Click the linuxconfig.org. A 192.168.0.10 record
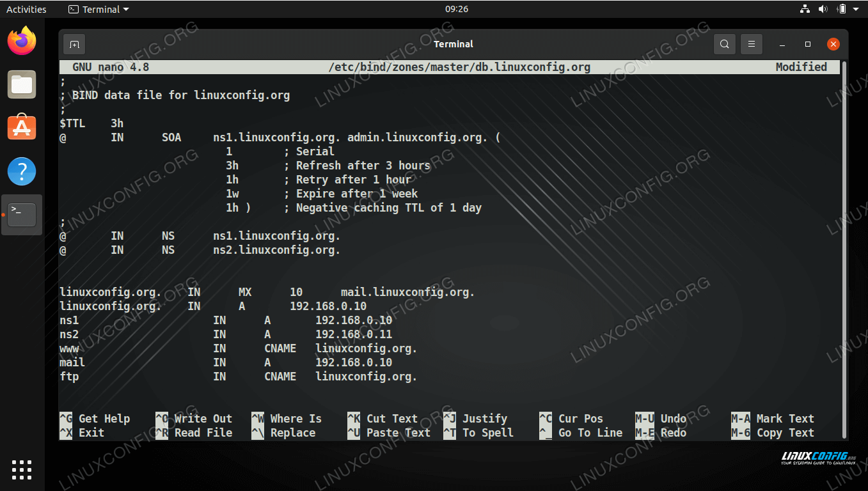868x491 pixels. coord(213,306)
